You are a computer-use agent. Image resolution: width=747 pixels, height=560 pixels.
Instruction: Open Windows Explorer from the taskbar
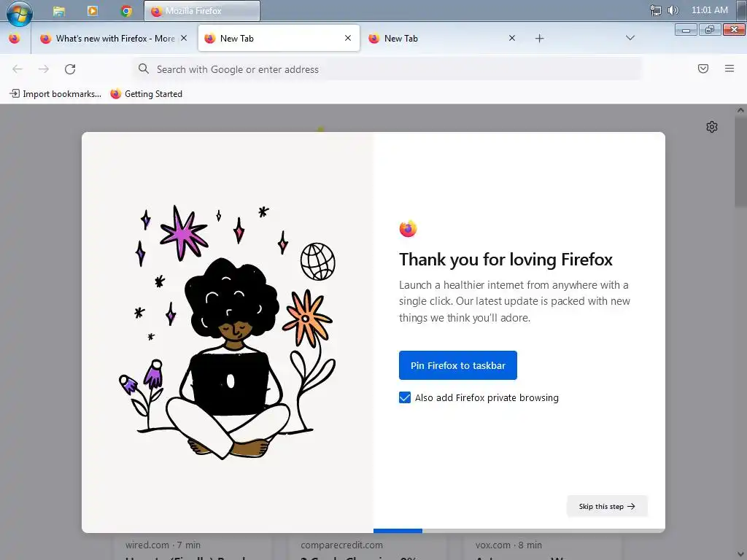pos(59,11)
